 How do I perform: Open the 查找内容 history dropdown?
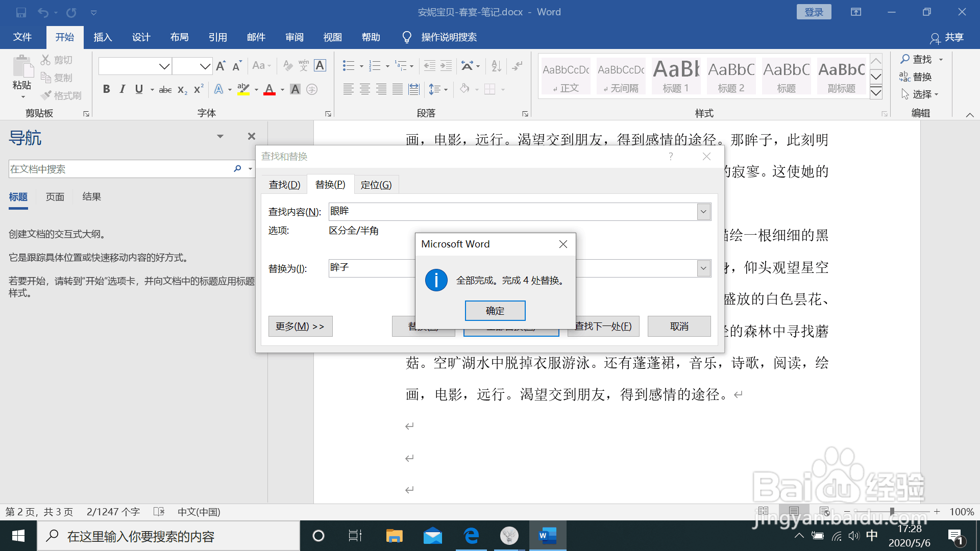coord(703,211)
